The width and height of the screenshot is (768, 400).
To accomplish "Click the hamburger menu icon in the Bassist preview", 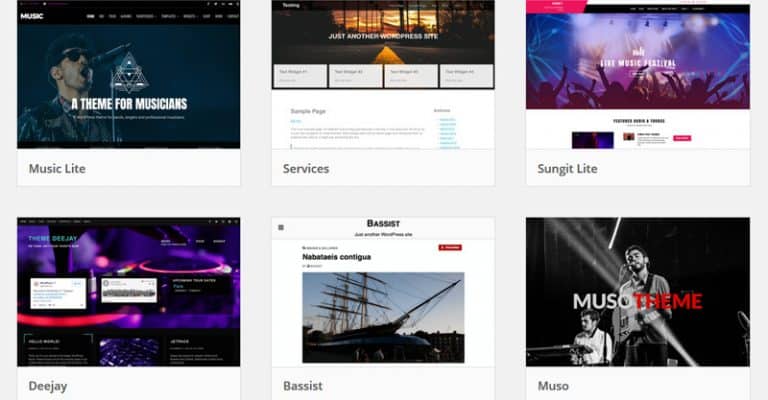I will pyautogui.click(x=281, y=227).
